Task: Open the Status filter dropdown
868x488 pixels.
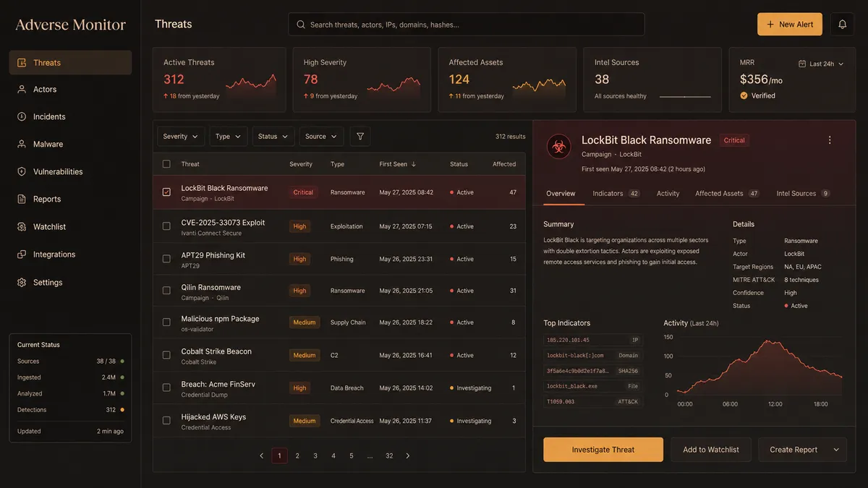Action: (x=273, y=137)
